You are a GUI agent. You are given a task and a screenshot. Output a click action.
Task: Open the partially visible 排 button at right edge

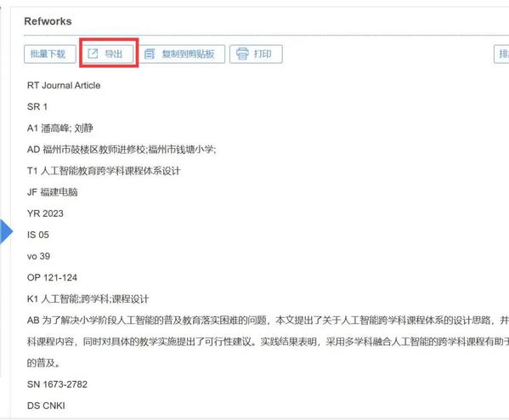501,54
